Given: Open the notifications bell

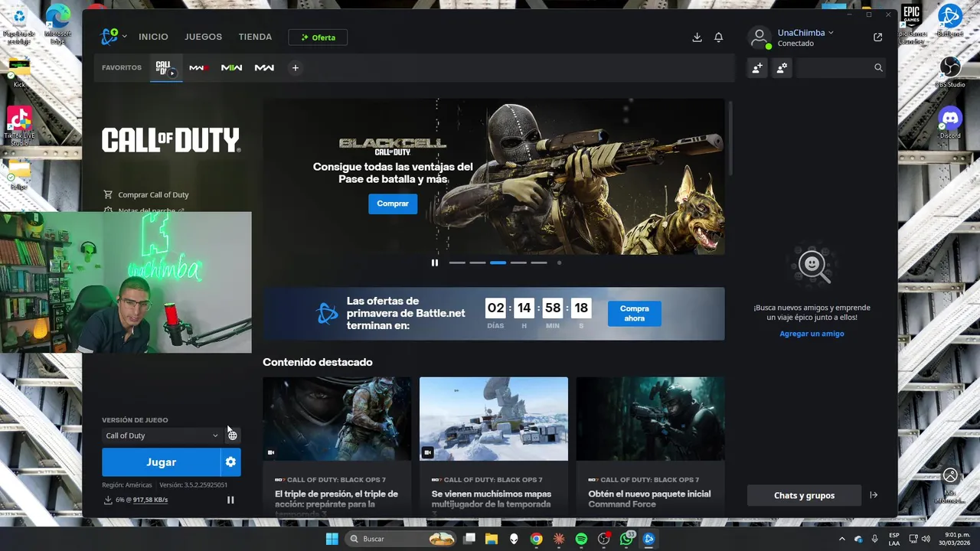Looking at the screenshot, I should coord(719,37).
